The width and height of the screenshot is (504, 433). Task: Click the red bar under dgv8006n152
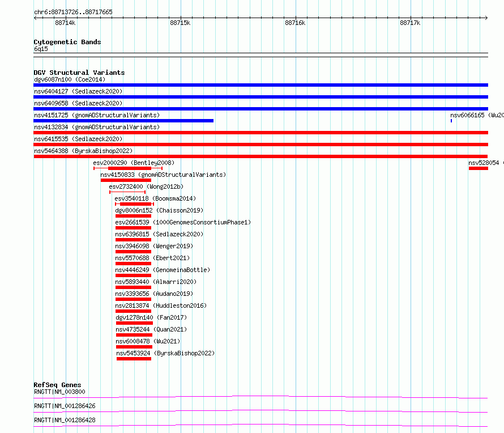133,216
